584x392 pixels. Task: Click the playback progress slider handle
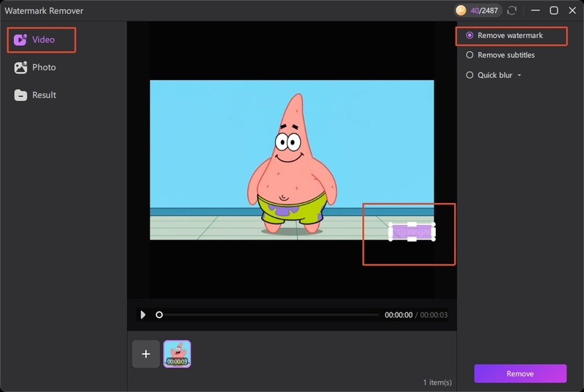pyautogui.click(x=159, y=315)
